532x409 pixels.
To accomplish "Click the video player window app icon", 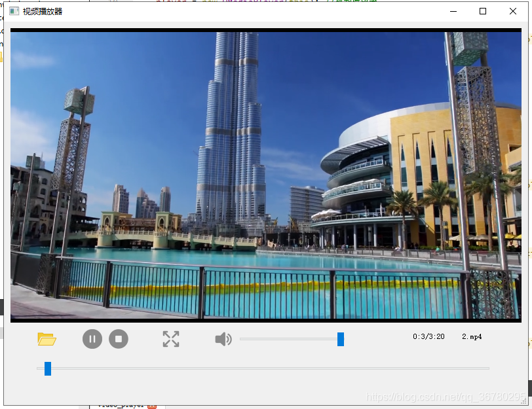I will (14, 11).
